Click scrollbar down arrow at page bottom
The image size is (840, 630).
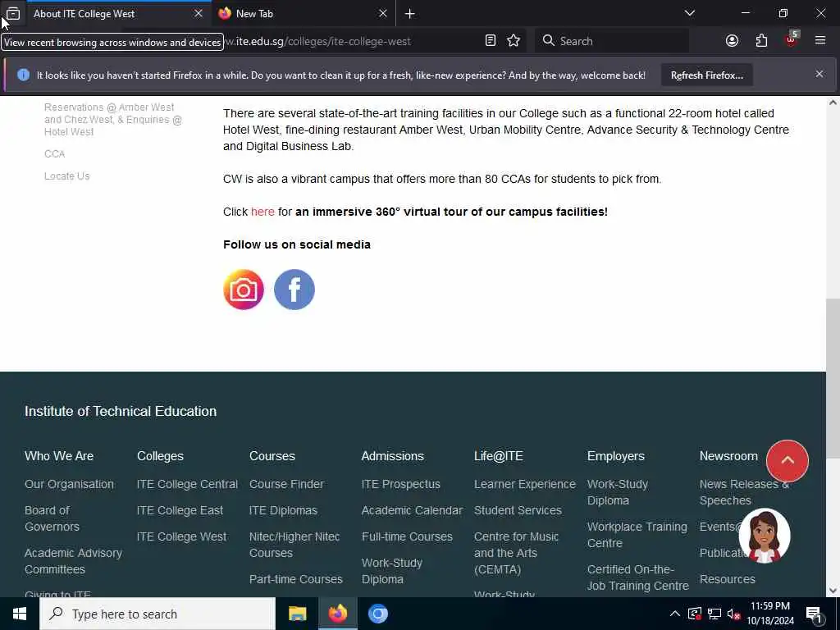(833, 590)
